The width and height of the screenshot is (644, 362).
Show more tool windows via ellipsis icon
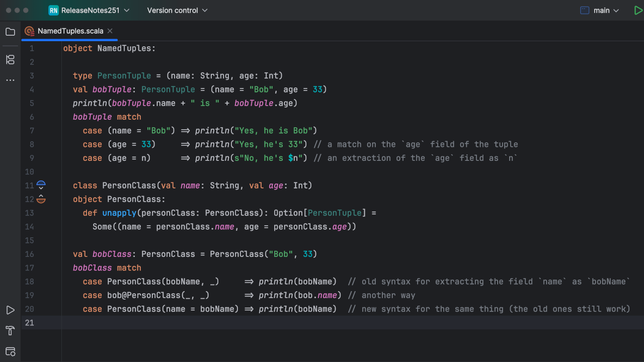pyautogui.click(x=10, y=80)
